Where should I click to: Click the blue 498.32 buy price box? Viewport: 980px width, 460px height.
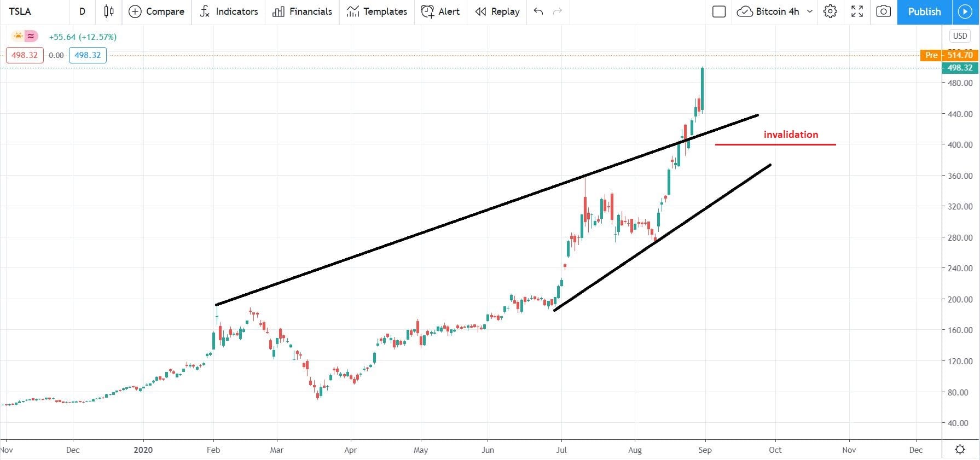88,55
